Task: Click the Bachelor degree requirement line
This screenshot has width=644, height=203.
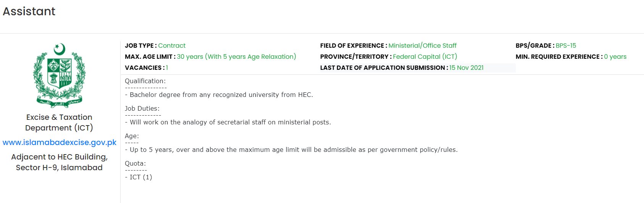Action: [219, 95]
